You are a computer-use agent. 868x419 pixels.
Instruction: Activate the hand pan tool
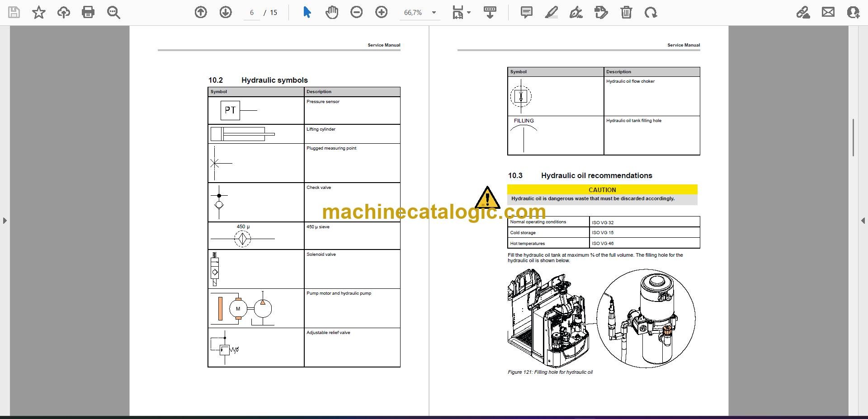pyautogui.click(x=332, y=12)
